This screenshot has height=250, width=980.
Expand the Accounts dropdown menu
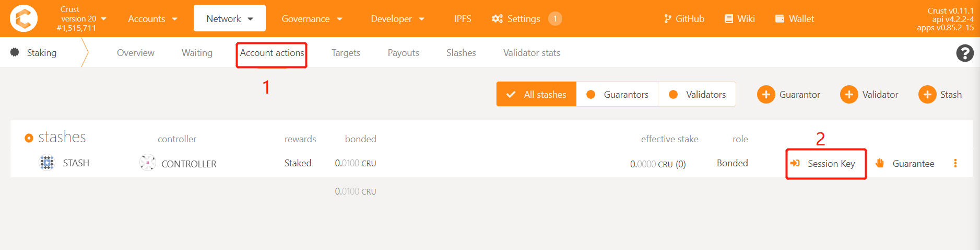pos(153,19)
